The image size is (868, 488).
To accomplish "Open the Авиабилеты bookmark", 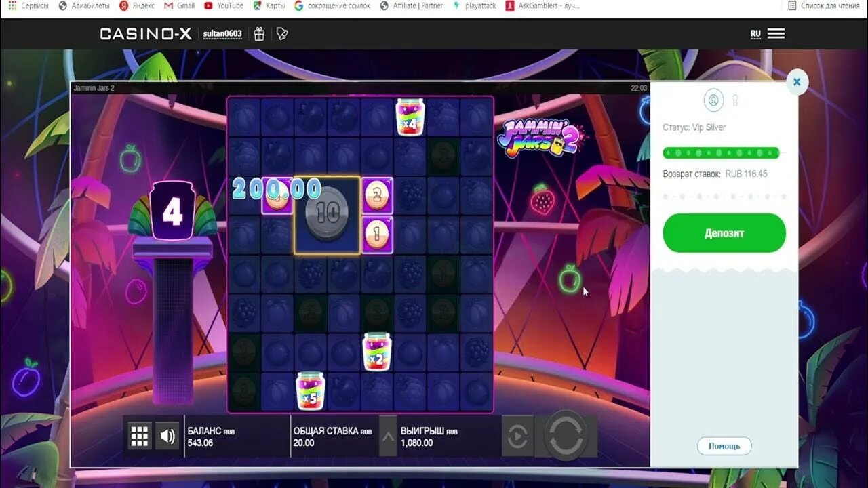I will click(83, 5).
